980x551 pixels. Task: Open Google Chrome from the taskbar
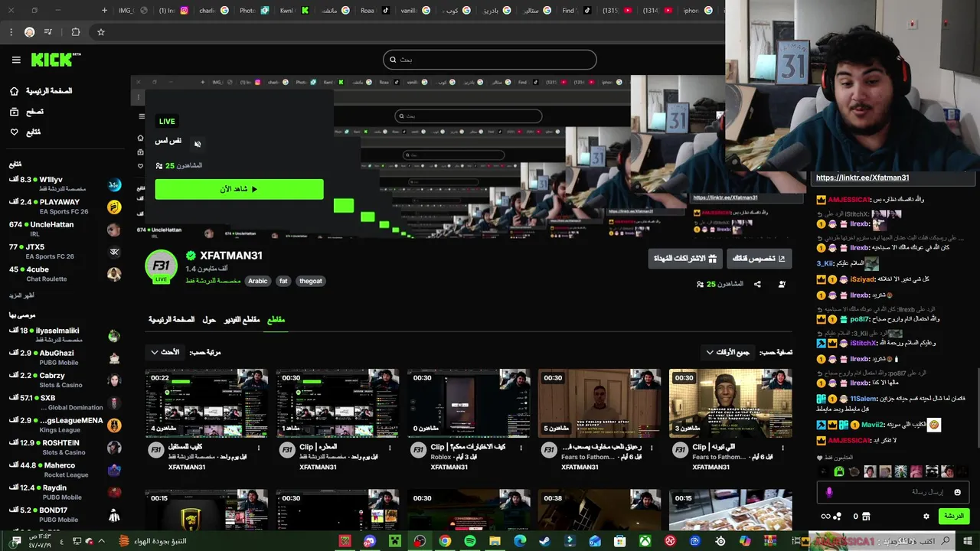click(x=445, y=541)
